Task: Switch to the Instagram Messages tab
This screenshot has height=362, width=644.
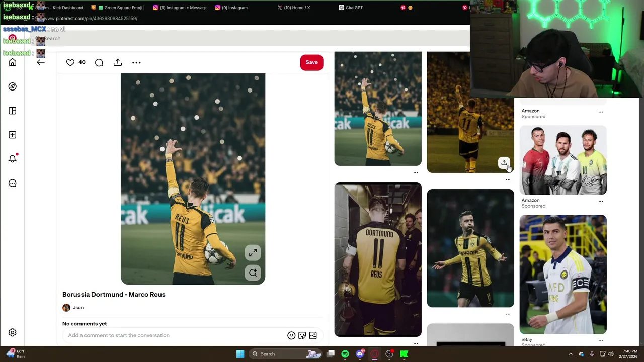Action: tap(180, 8)
